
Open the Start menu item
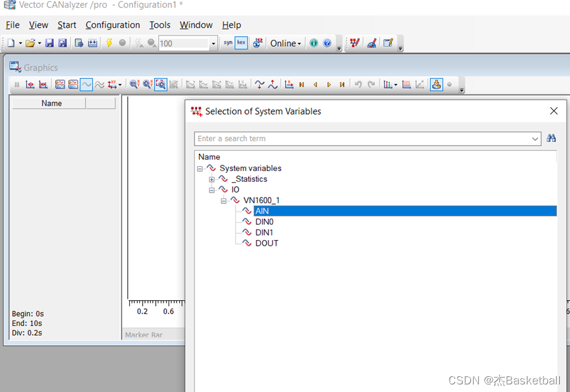[x=67, y=25]
